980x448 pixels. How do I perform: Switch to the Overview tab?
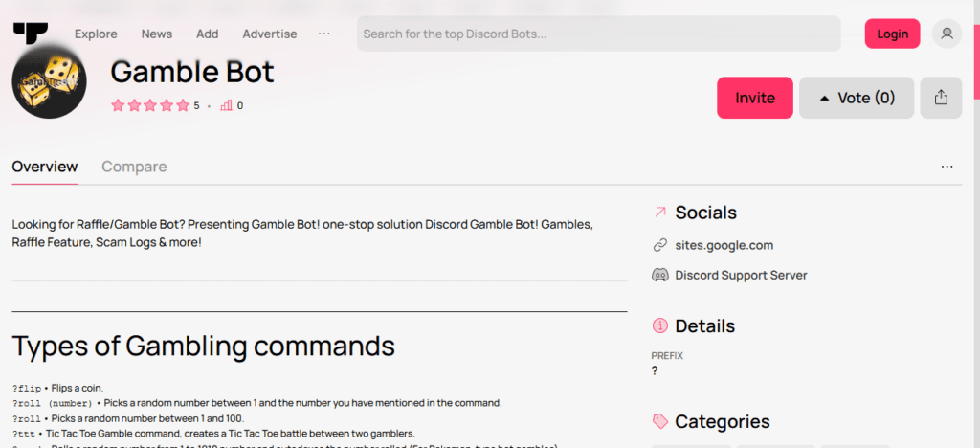pyautogui.click(x=45, y=167)
